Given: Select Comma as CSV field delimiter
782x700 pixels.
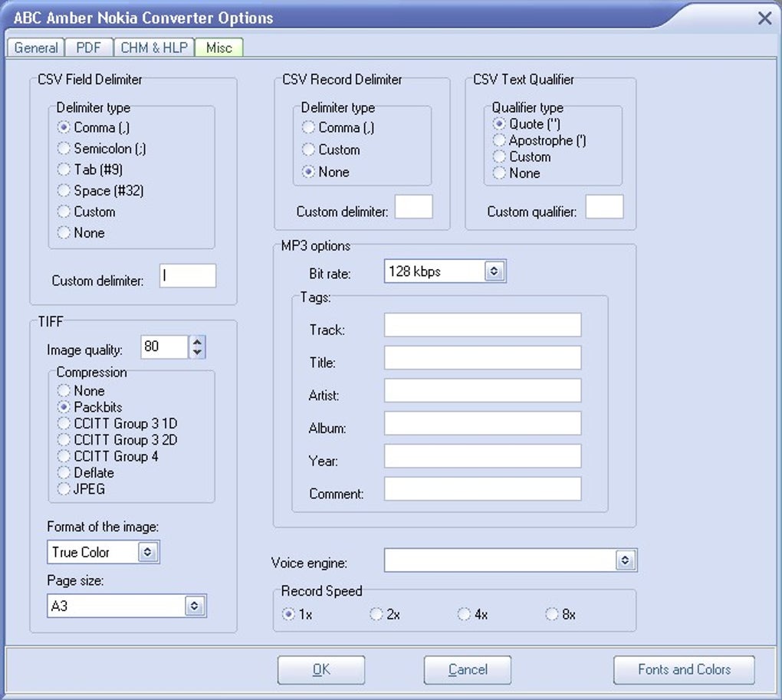Looking at the screenshot, I should pos(94,127).
